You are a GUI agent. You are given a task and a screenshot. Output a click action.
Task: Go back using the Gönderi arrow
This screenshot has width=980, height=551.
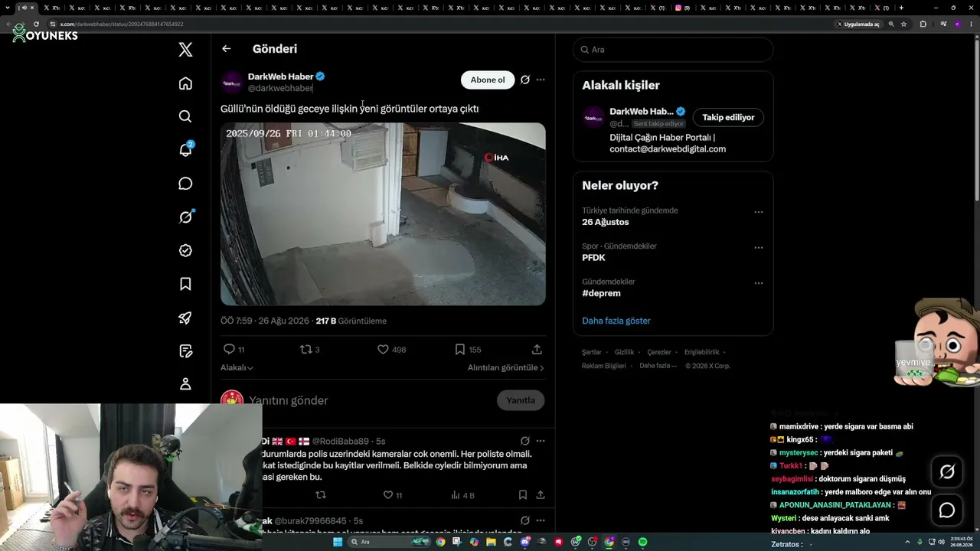226,49
